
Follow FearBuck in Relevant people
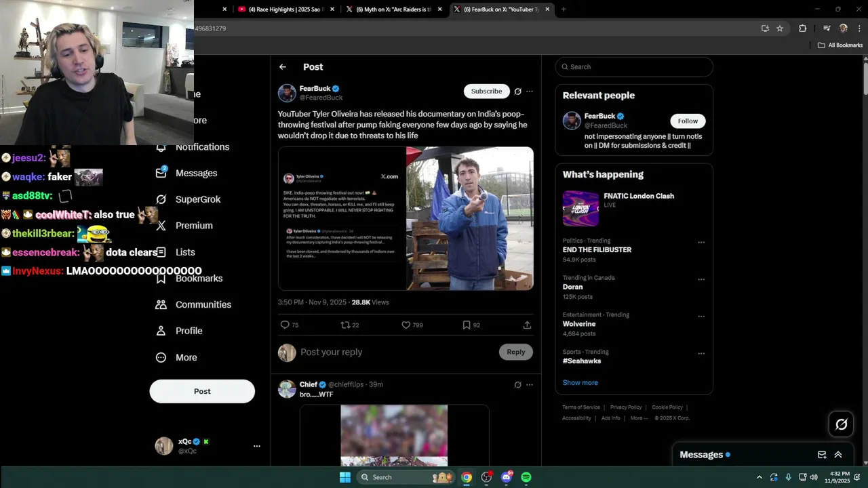click(x=688, y=121)
